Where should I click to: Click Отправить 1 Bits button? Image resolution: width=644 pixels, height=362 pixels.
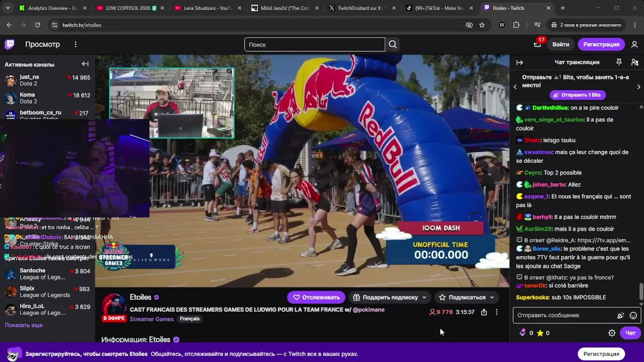(577, 95)
